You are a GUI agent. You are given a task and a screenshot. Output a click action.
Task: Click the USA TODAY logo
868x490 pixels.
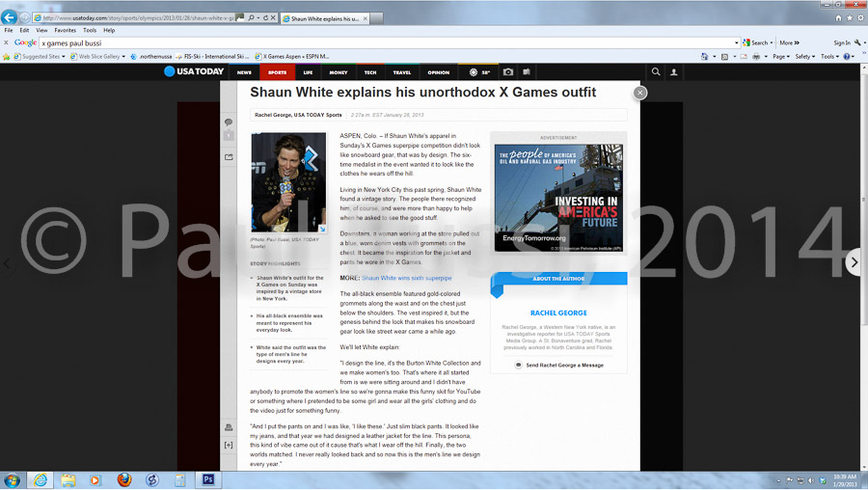(x=194, y=71)
